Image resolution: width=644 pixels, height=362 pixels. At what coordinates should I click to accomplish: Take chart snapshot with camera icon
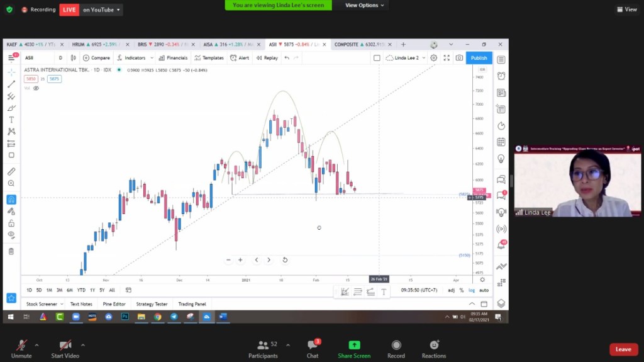[459, 58]
